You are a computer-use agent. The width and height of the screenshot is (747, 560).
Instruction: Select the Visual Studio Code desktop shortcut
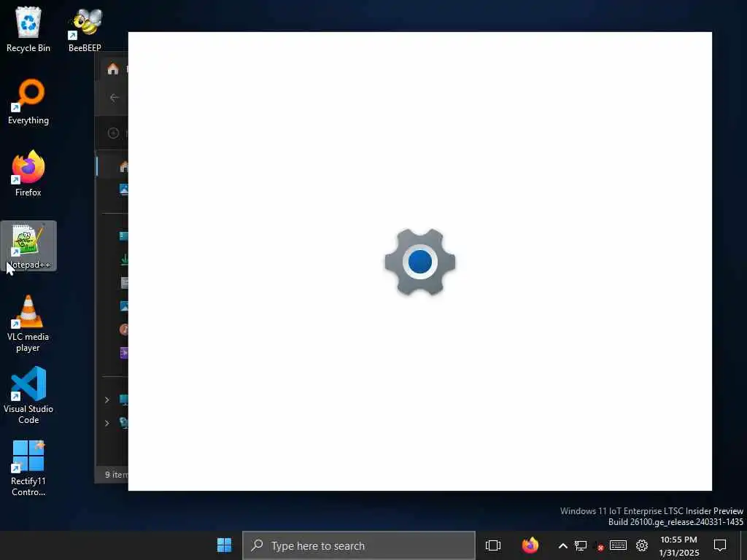point(28,395)
